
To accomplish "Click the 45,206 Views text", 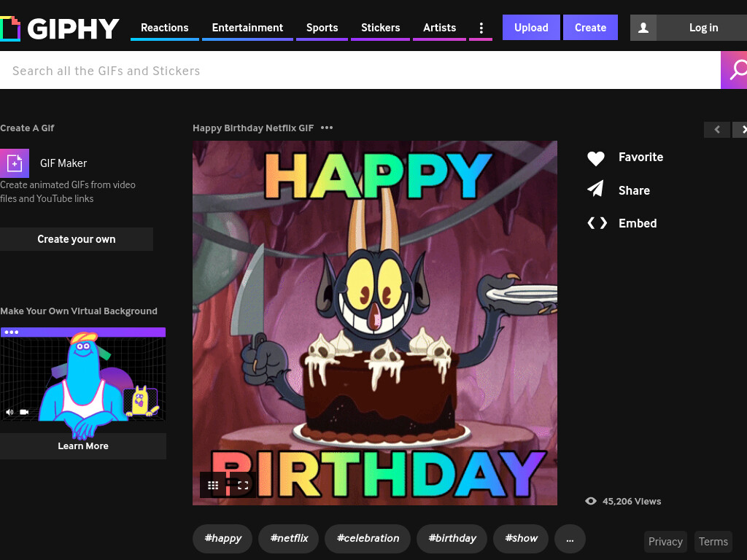I will point(632,502).
